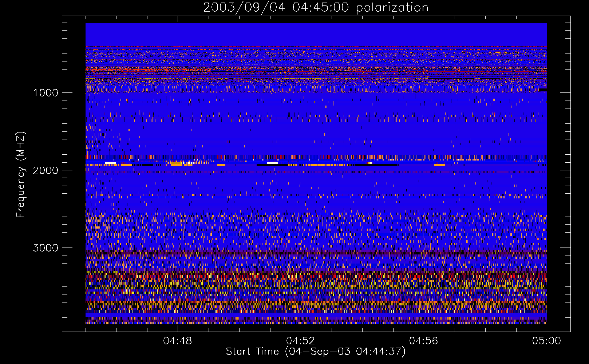The width and height of the screenshot is (589, 364).
Task: Click the '04:48' time tick label
Action: (x=178, y=341)
